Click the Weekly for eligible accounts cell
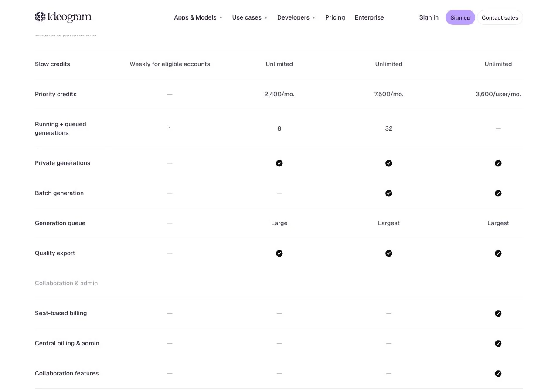 click(x=170, y=64)
